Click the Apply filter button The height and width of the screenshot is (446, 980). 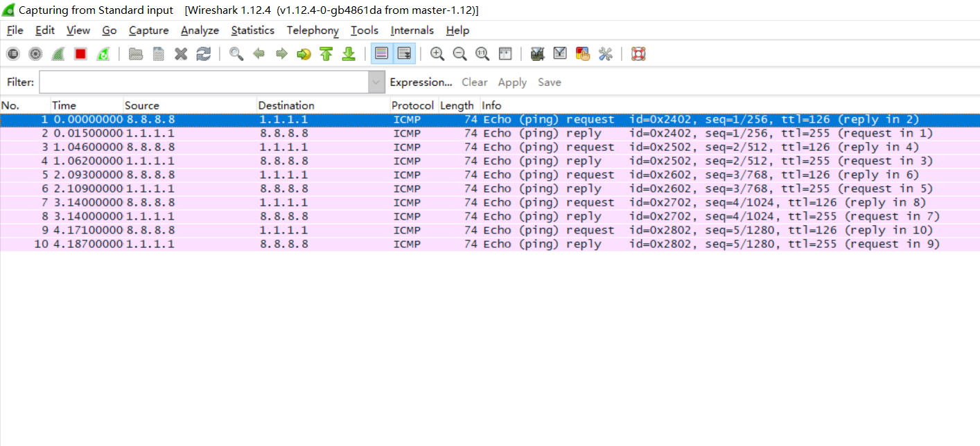[512, 82]
